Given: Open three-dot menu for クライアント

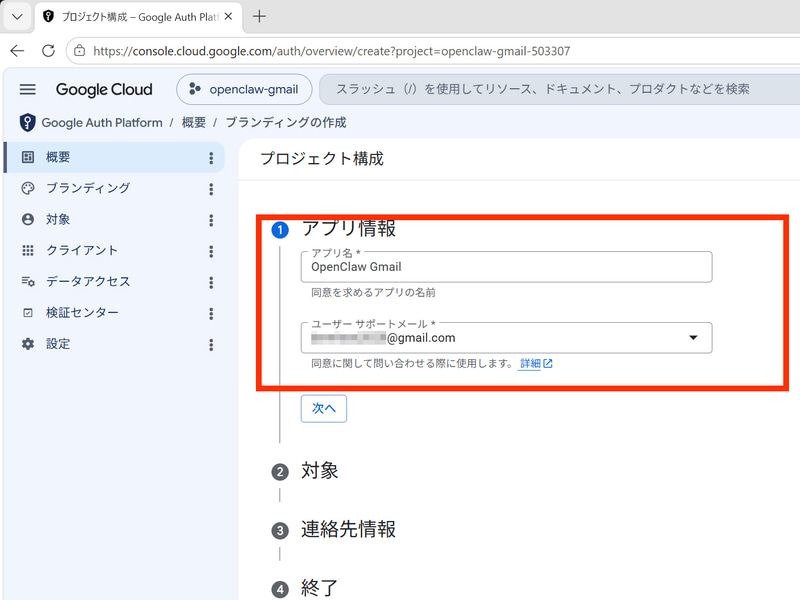Looking at the screenshot, I should point(211,252).
